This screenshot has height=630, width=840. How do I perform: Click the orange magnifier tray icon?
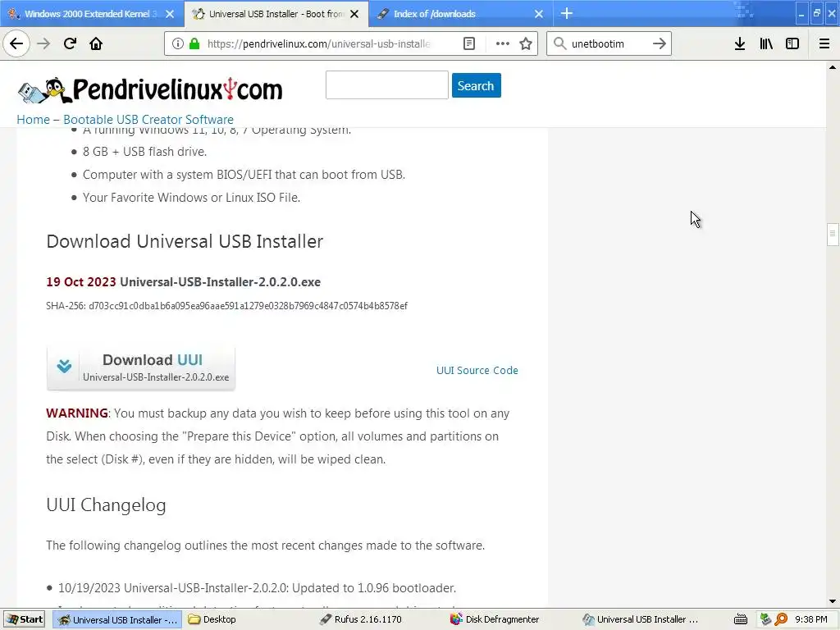tap(781, 619)
